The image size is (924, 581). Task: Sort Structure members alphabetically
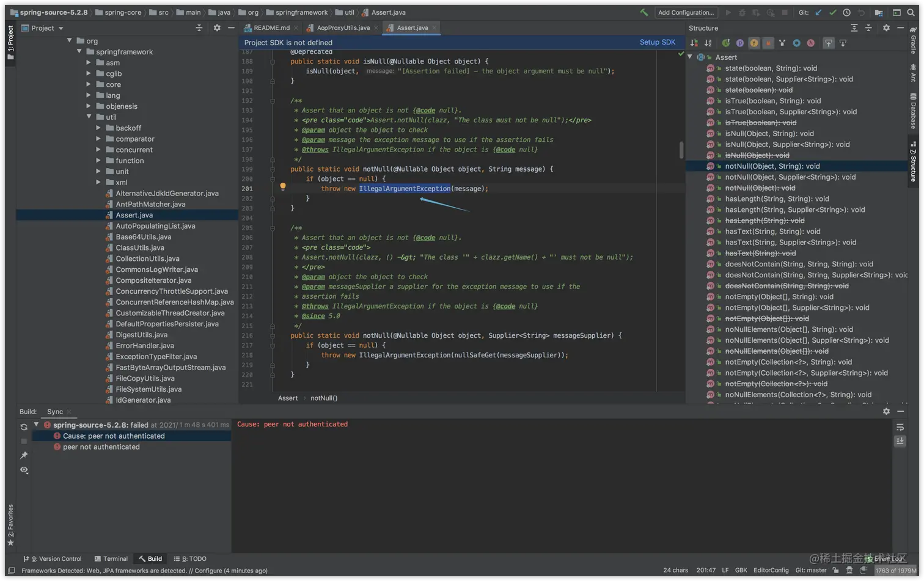click(708, 43)
